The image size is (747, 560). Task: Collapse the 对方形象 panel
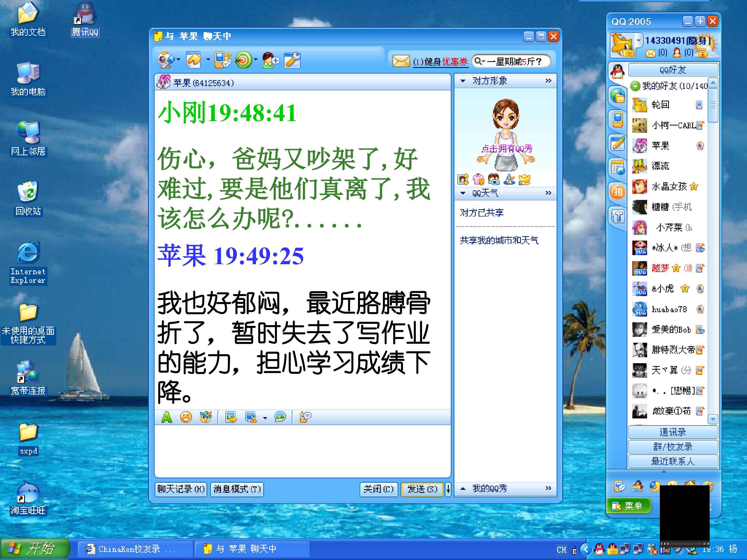click(463, 81)
